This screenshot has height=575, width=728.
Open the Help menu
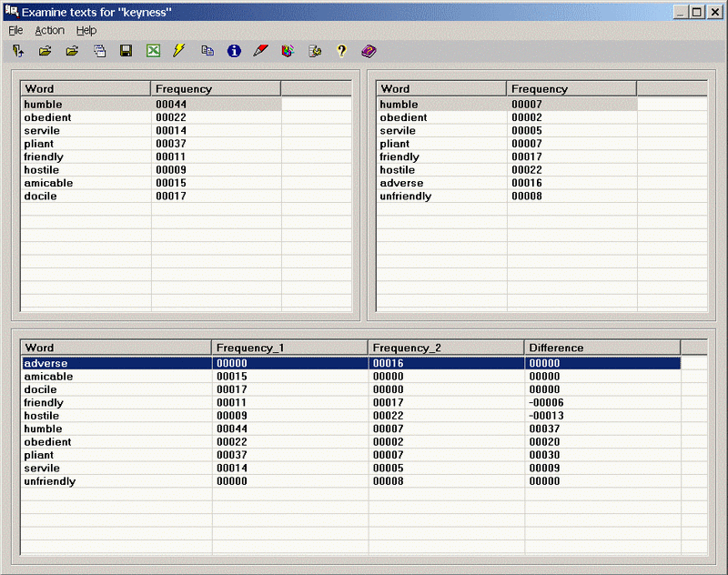[86, 30]
